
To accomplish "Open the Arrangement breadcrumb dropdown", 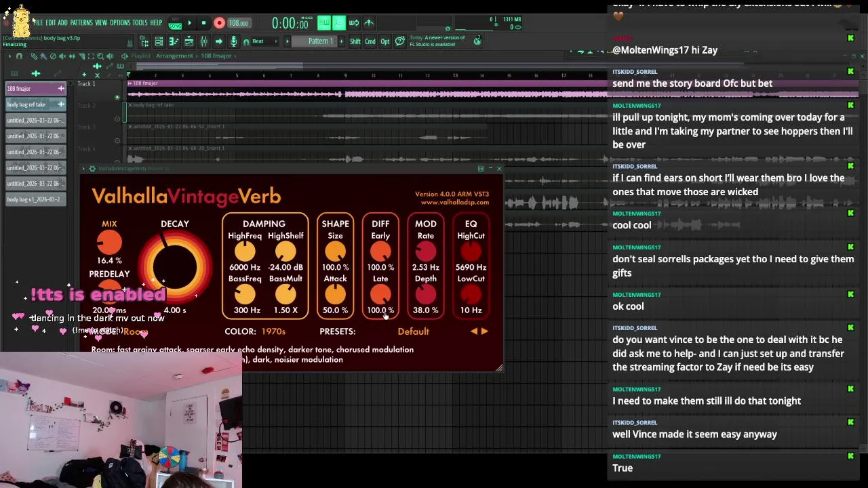I will tap(174, 56).
